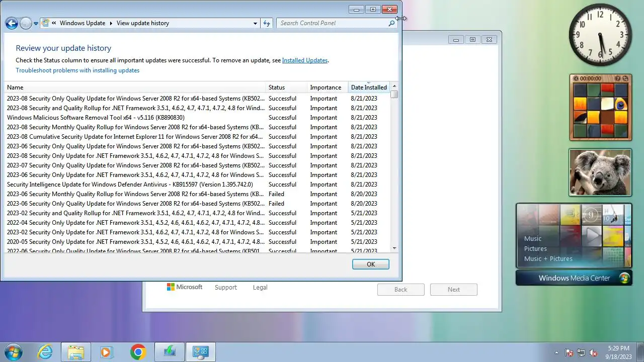The image size is (644, 362).
Task: Open the Installed Updates link
Action: [x=305, y=60]
